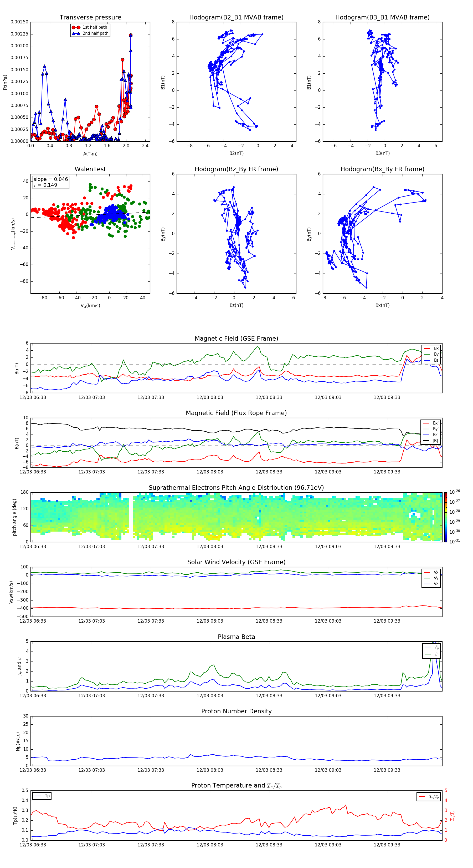Click the 'Plasma Beta' plot title
Image resolution: width=473 pixels, height=868 pixels.
(236, 637)
